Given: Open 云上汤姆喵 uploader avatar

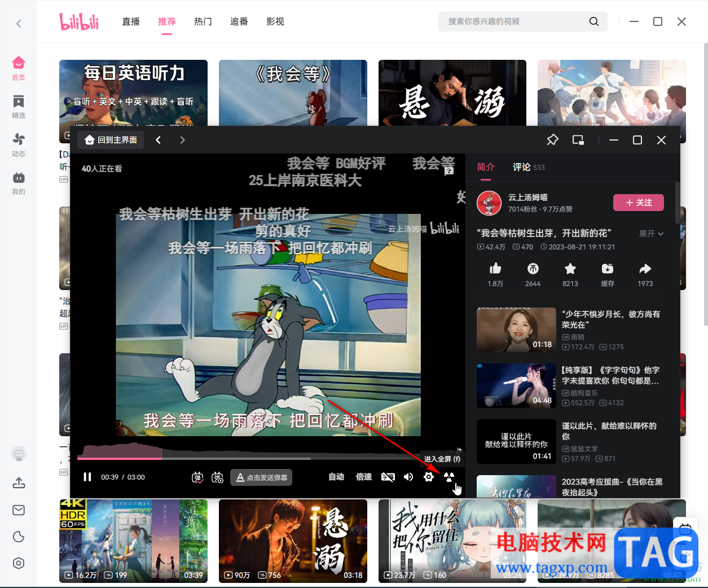Looking at the screenshot, I should 489,203.
